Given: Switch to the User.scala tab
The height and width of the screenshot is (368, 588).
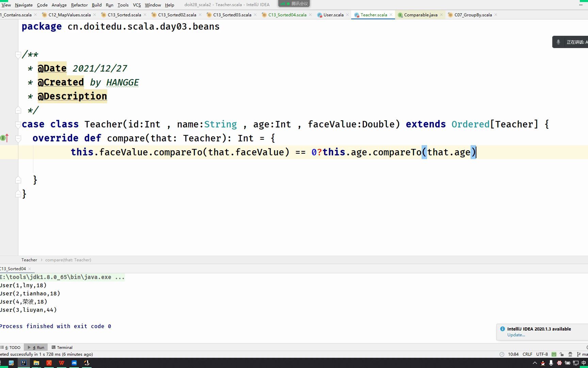Looking at the screenshot, I should pyautogui.click(x=333, y=15).
